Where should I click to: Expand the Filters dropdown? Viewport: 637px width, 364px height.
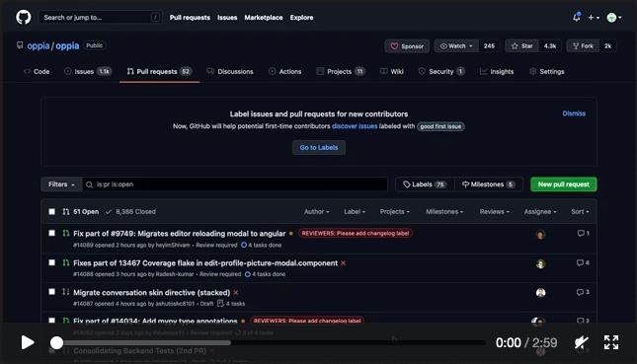coord(61,184)
